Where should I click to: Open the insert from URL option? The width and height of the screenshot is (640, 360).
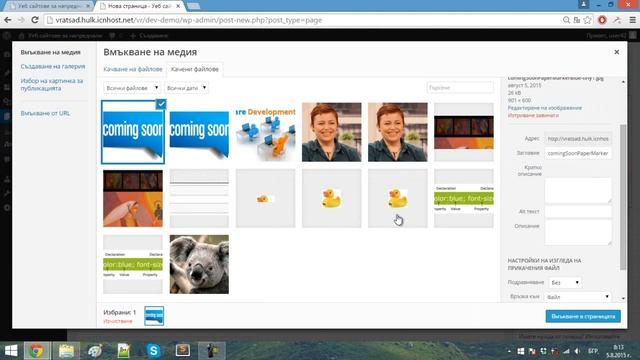point(45,113)
